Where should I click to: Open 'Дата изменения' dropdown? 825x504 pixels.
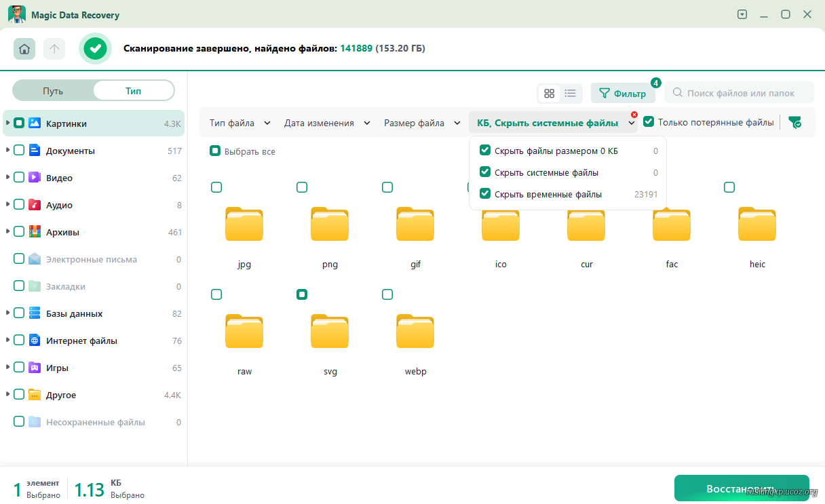[x=327, y=123]
